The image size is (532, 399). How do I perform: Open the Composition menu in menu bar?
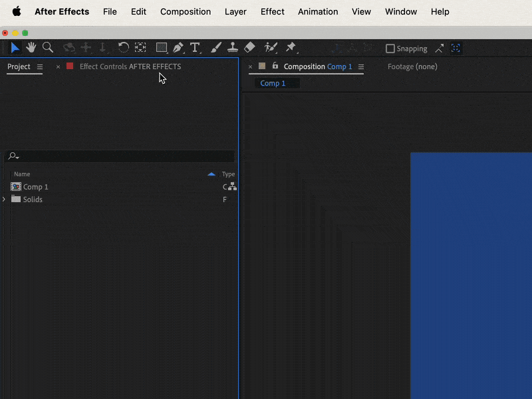pyautogui.click(x=186, y=11)
